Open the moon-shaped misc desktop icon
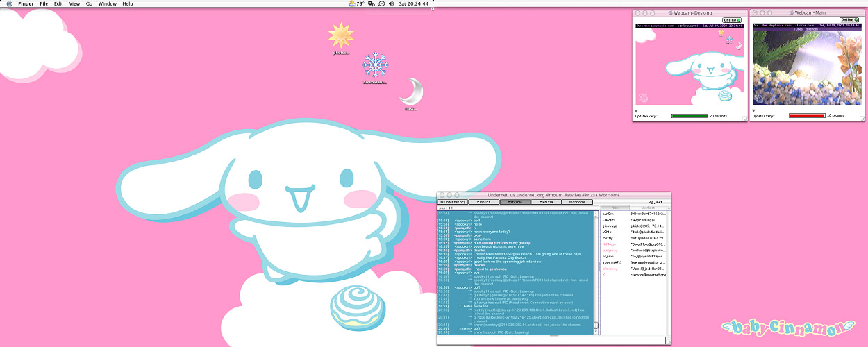The width and height of the screenshot is (868, 347). pos(411,92)
